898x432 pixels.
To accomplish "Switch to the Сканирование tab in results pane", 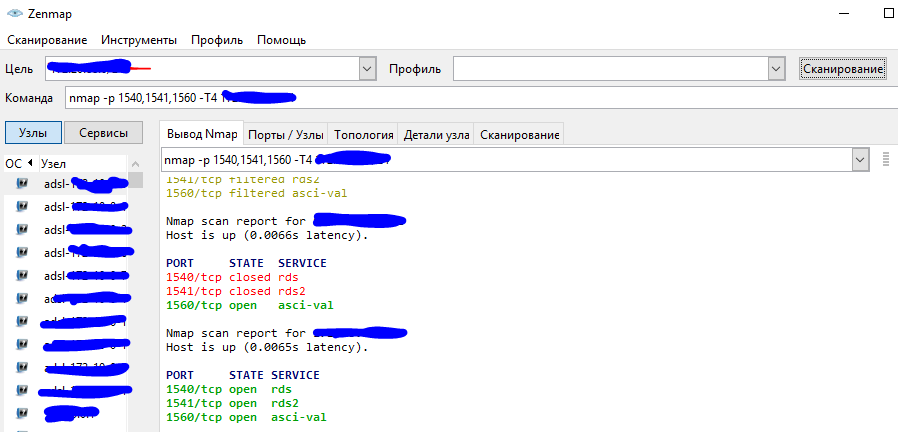I will pyautogui.click(x=519, y=135).
